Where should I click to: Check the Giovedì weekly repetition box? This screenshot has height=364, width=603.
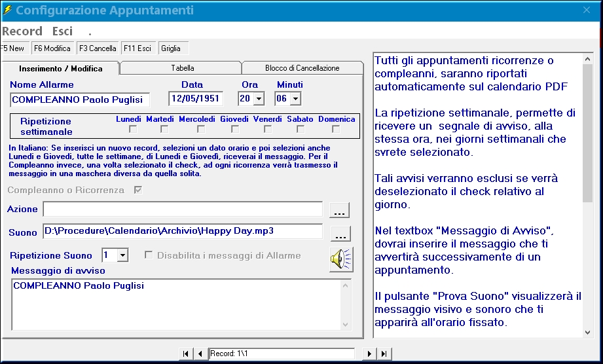(233, 130)
